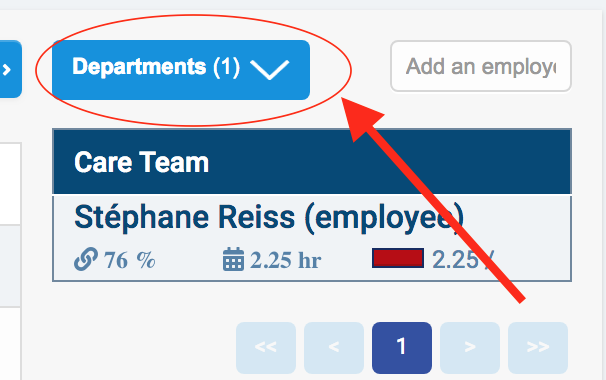The height and width of the screenshot is (380, 606).
Task: Go to the previous page with < button
Action: tap(334, 348)
